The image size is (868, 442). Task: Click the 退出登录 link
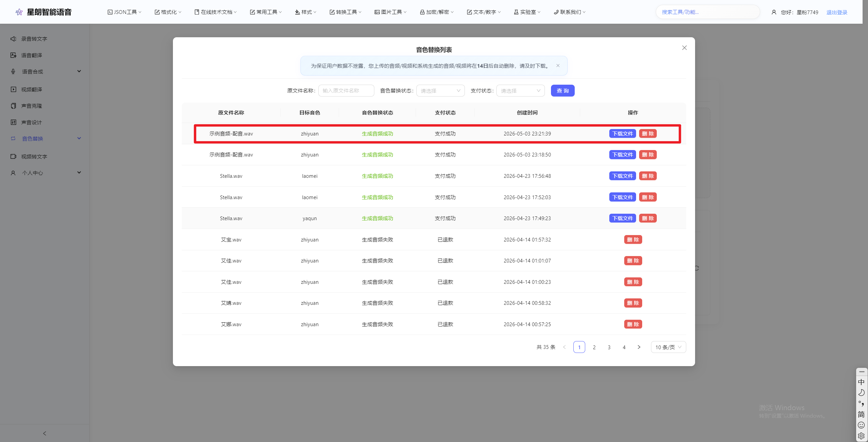click(837, 13)
